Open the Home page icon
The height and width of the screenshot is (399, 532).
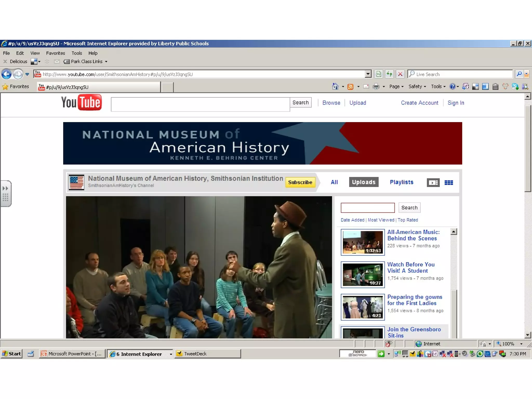click(335, 87)
